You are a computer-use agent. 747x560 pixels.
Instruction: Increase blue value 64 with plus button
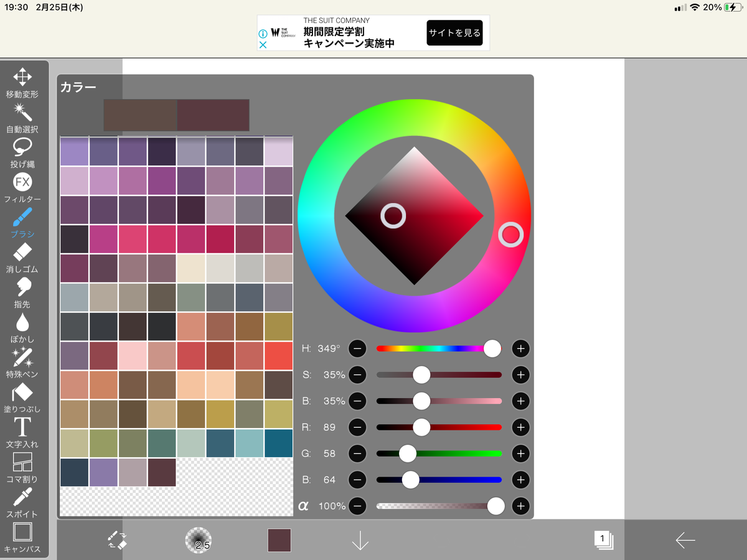click(520, 480)
